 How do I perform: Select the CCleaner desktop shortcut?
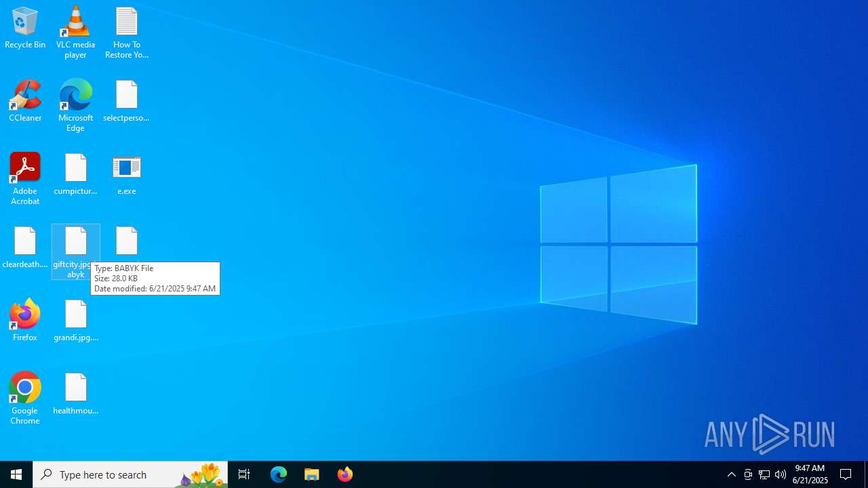25,101
